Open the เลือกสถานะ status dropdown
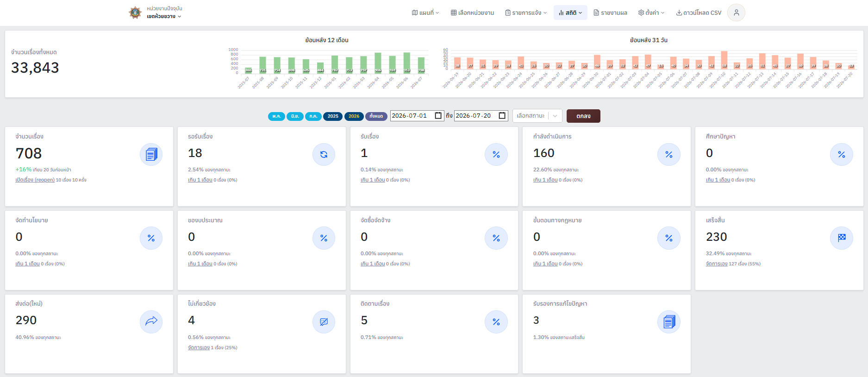 (x=537, y=116)
